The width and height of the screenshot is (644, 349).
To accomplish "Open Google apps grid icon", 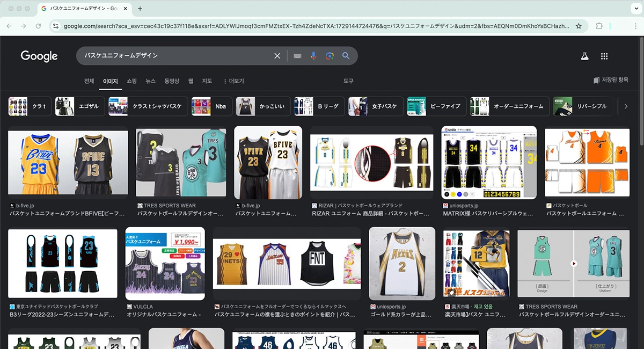I will [604, 55].
